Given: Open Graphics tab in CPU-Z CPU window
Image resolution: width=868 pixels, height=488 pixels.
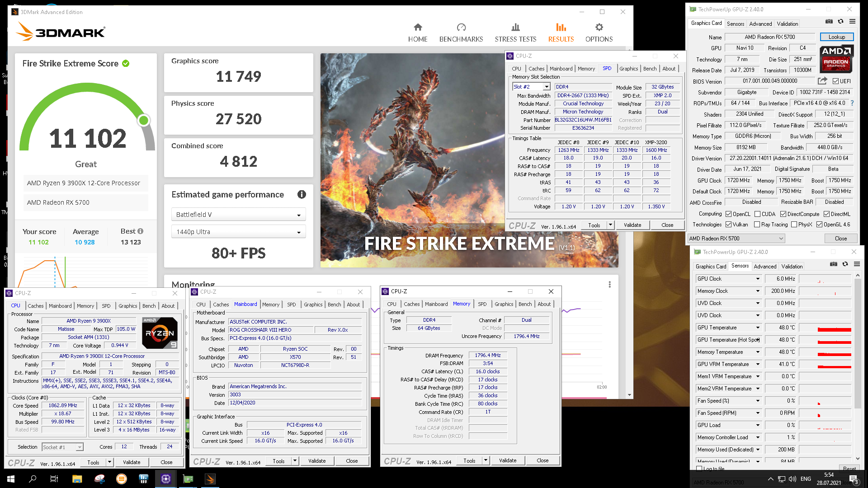Looking at the screenshot, I should tap(127, 306).
